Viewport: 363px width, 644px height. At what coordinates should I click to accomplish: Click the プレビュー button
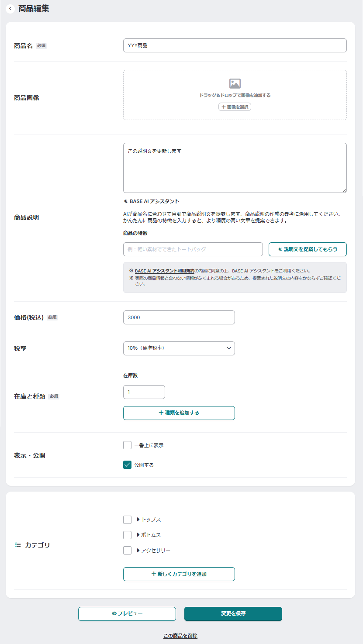(127, 613)
